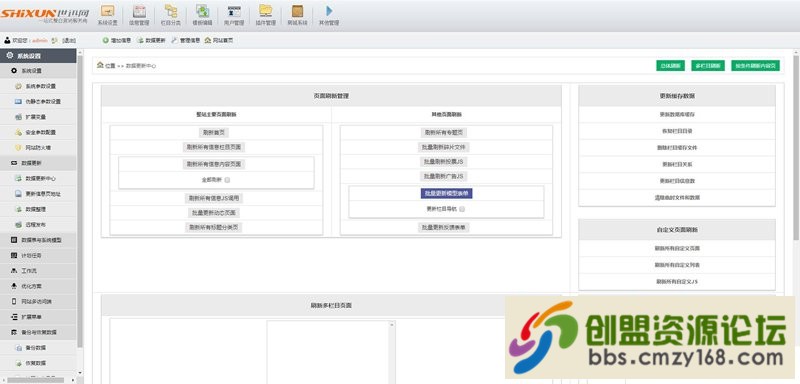800x384 pixels.
Task: Collapse the light-gray 系统设置 sidebar group
Action: [39, 71]
